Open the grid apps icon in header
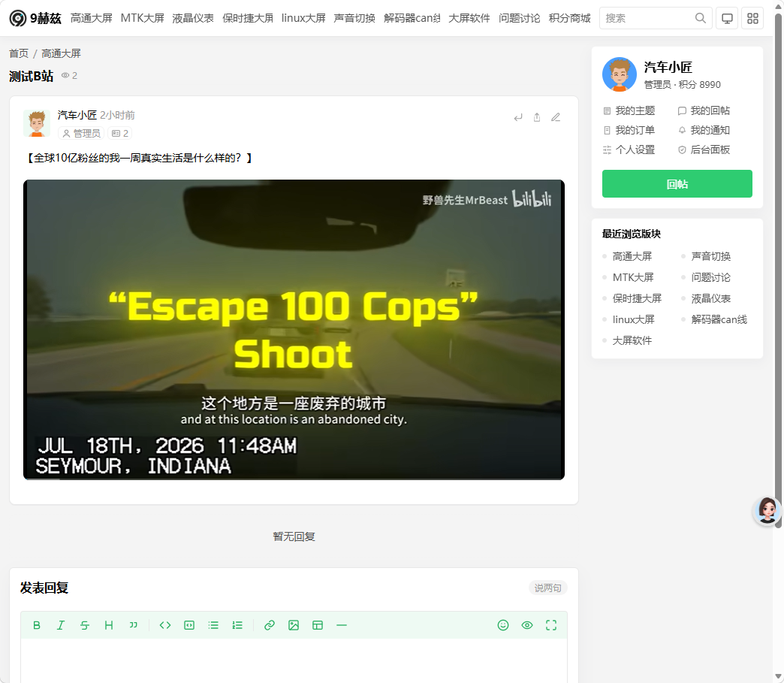 tap(752, 19)
